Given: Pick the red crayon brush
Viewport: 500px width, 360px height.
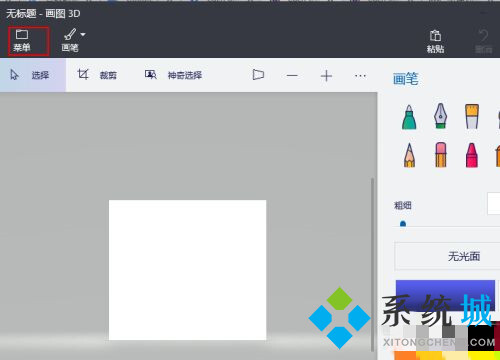Looking at the screenshot, I should 472,155.
